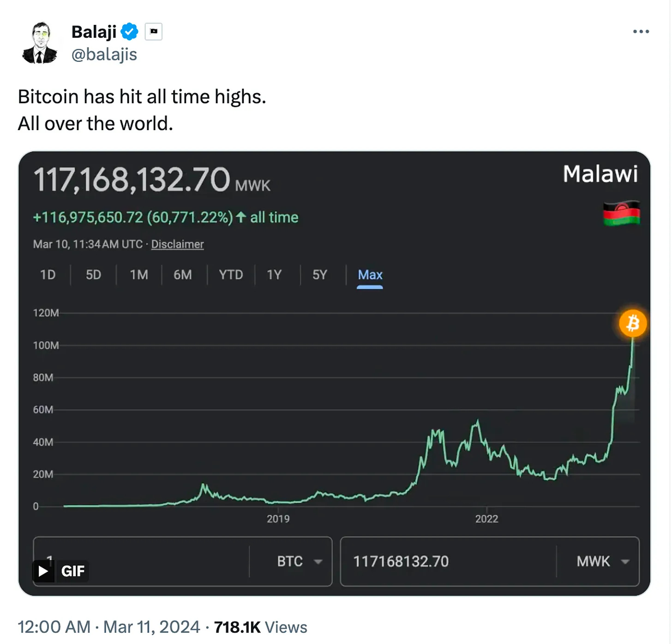Click the blue verified checkmark badge
This screenshot has width=672, height=644.
(x=130, y=31)
